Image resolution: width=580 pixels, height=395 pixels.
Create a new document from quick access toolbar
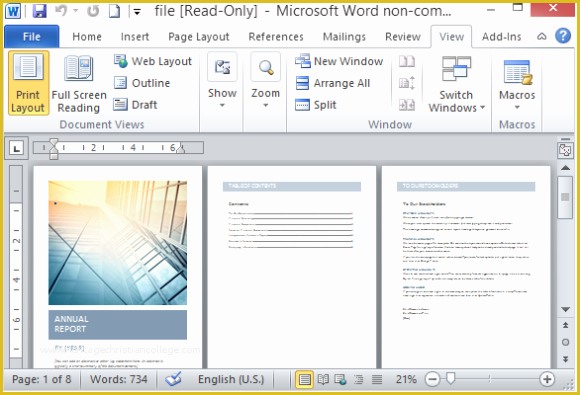click(114, 11)
